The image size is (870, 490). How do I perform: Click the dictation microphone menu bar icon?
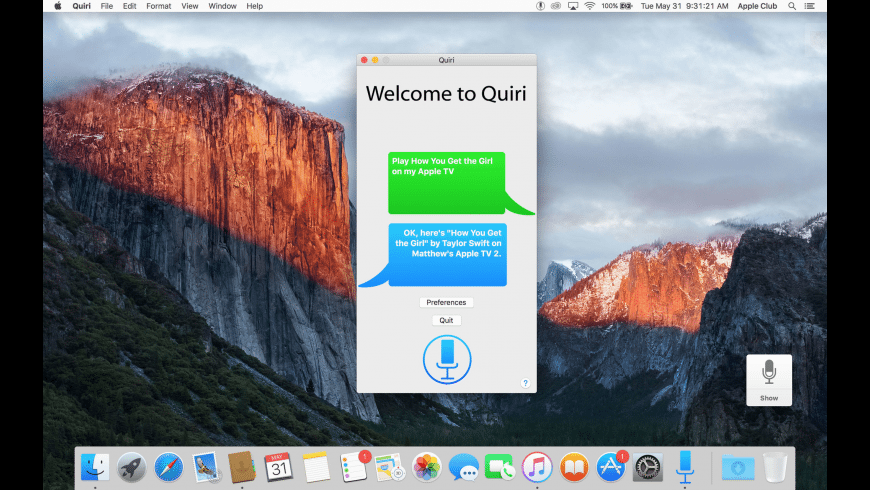[540, 6]
